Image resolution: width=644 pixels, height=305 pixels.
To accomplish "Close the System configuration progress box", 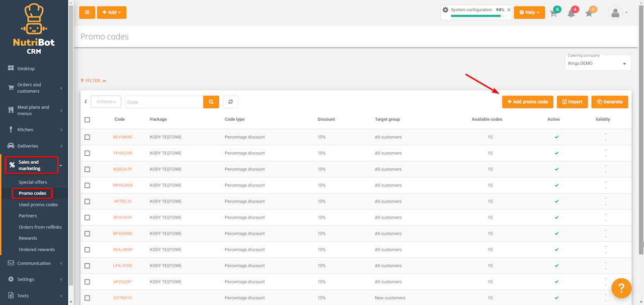I will coord(509,10).
